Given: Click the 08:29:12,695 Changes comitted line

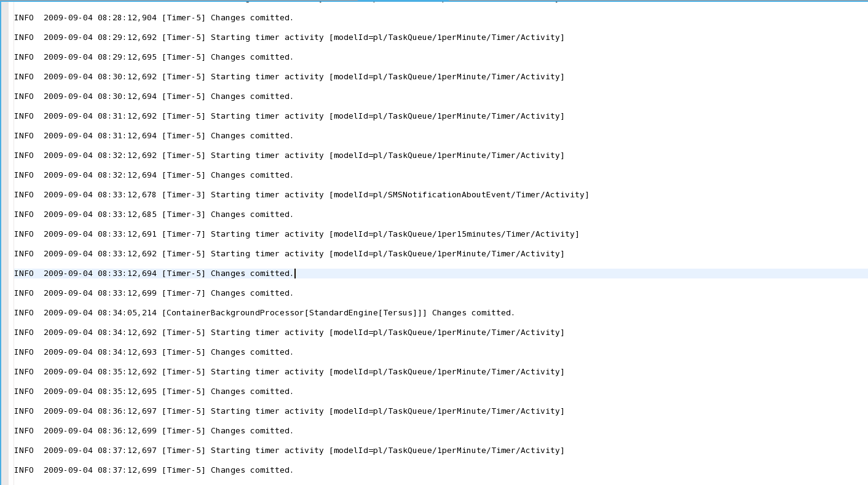Looking at the screenshot, I should [154, 57].
